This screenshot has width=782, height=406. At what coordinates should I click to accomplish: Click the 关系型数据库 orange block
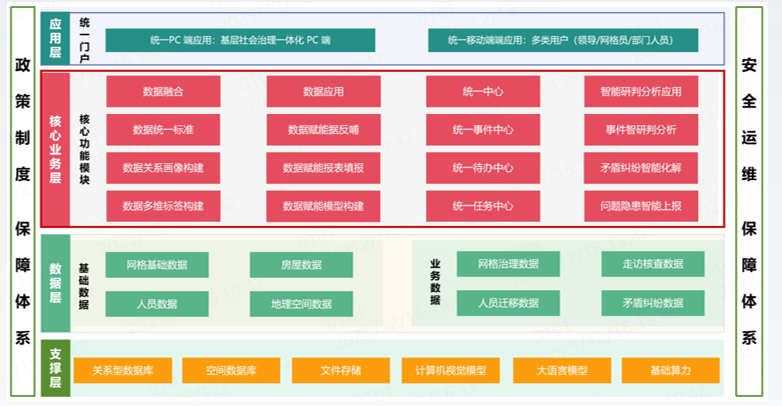point(122,370)
